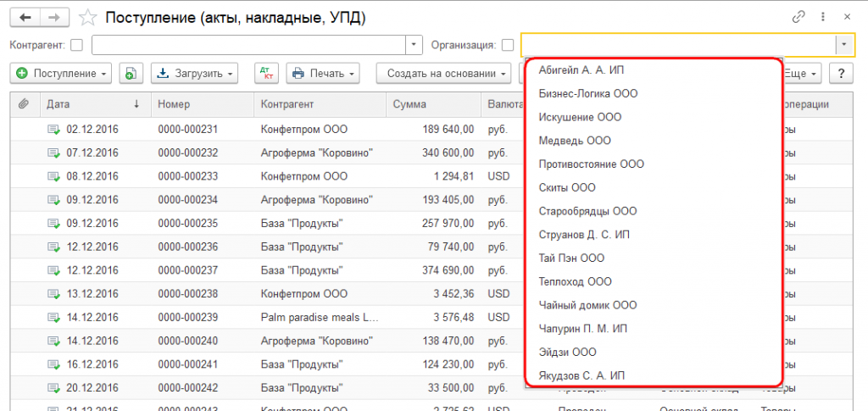Open the Еще menu button

coord(801,73)
